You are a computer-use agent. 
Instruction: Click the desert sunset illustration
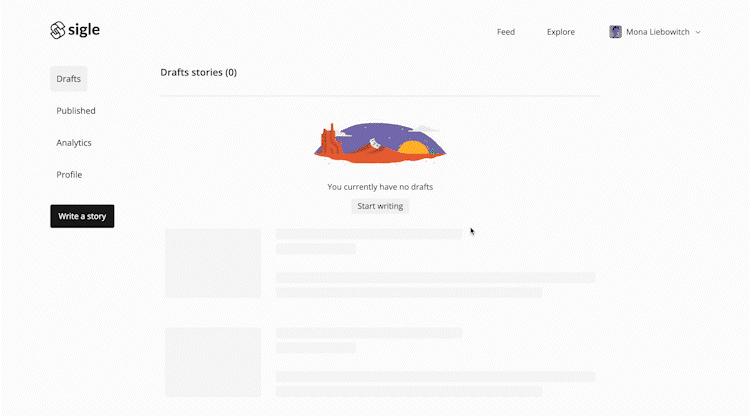point(380,143)
